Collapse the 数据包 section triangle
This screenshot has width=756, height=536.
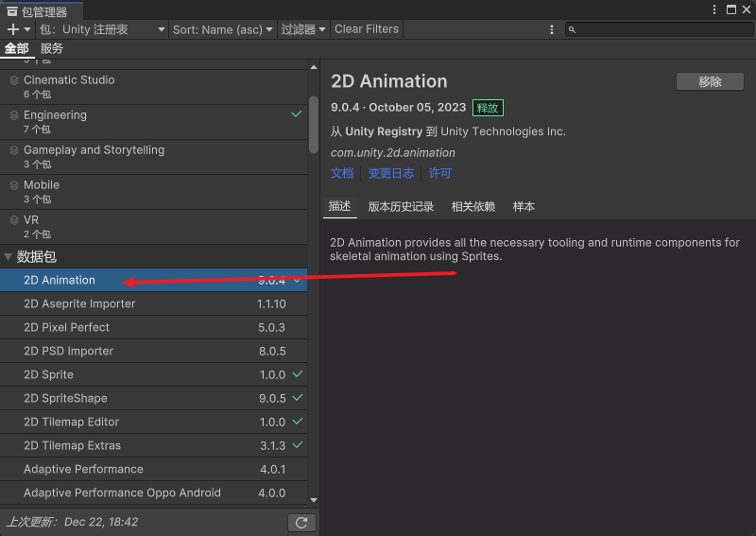(x=9, y=257)
